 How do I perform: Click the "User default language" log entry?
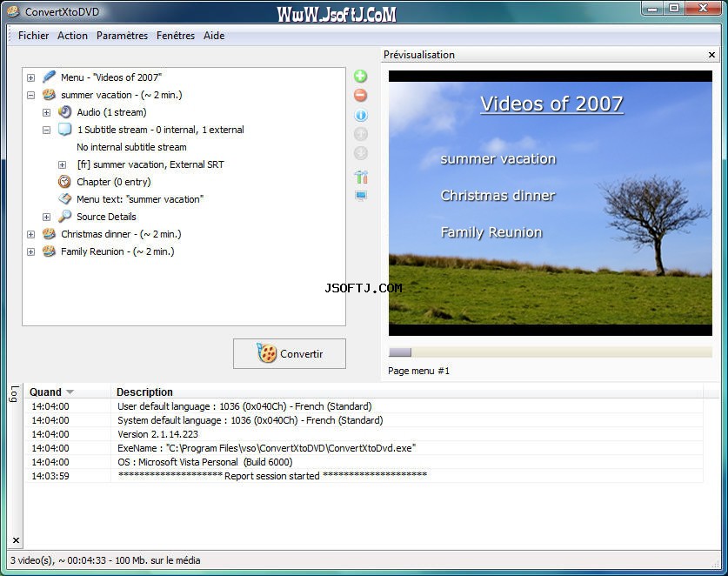point(244,406)
